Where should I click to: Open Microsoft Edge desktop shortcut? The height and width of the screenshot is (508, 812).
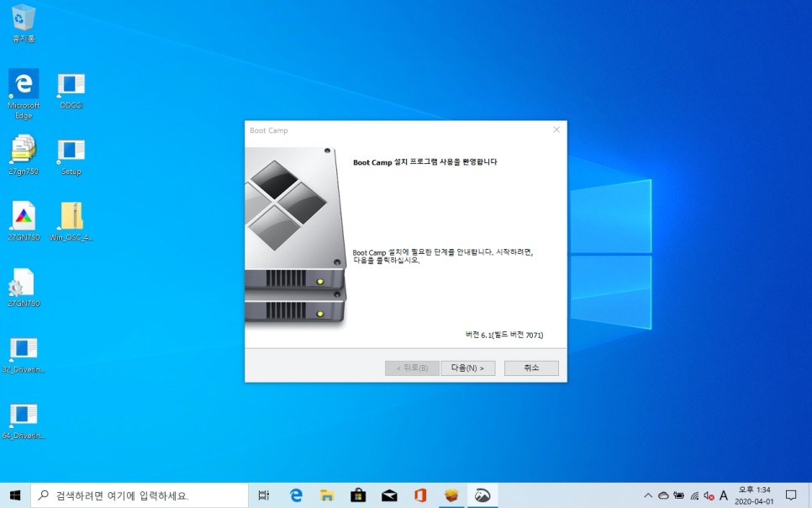(x=24, y=94)
